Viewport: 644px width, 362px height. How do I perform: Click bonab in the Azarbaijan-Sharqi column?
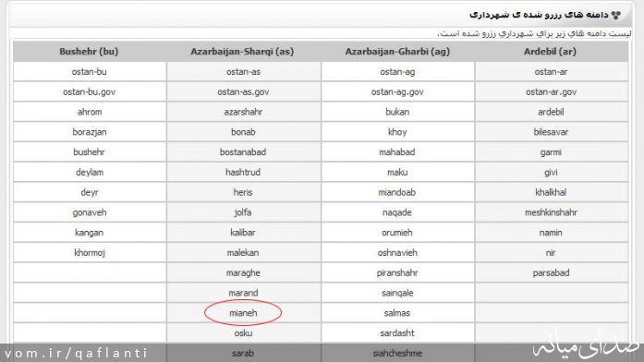pyautogui.click(x=243, y=132)
